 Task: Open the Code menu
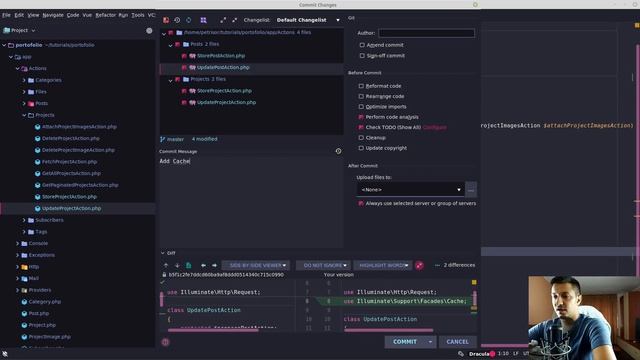[73, 15]
